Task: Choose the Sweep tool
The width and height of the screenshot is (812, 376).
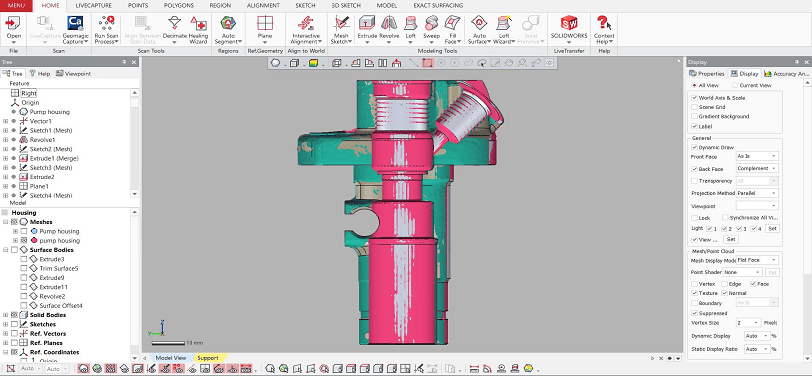Action: tap(431, 29)
